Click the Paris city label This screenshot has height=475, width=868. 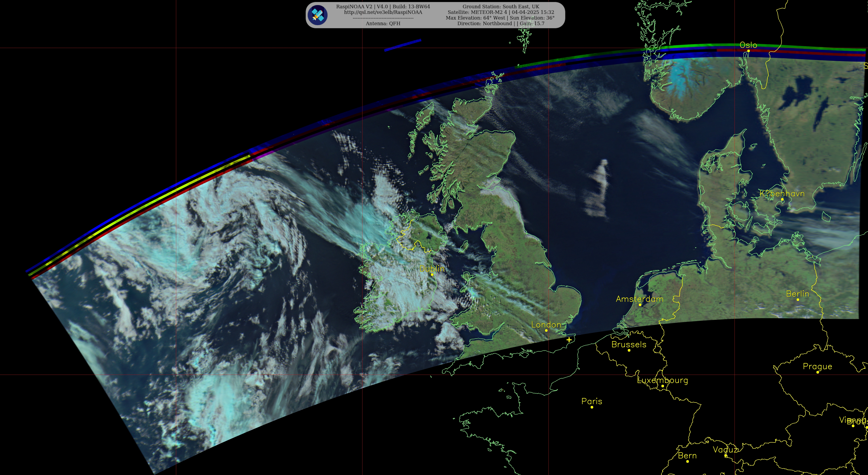point(591,401)
